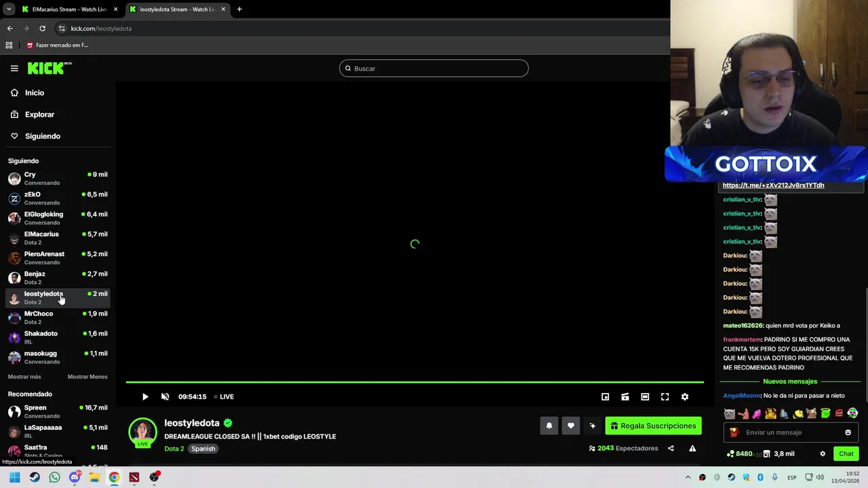868x488 pixels.
Task: Open Fazer mercado bookmark
Action: point(57,45)
